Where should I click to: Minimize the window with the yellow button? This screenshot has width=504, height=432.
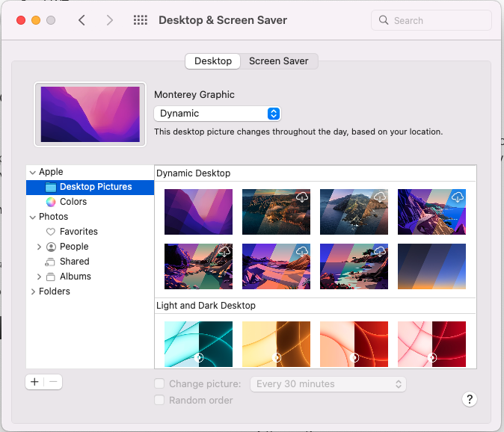pos(36,20)
